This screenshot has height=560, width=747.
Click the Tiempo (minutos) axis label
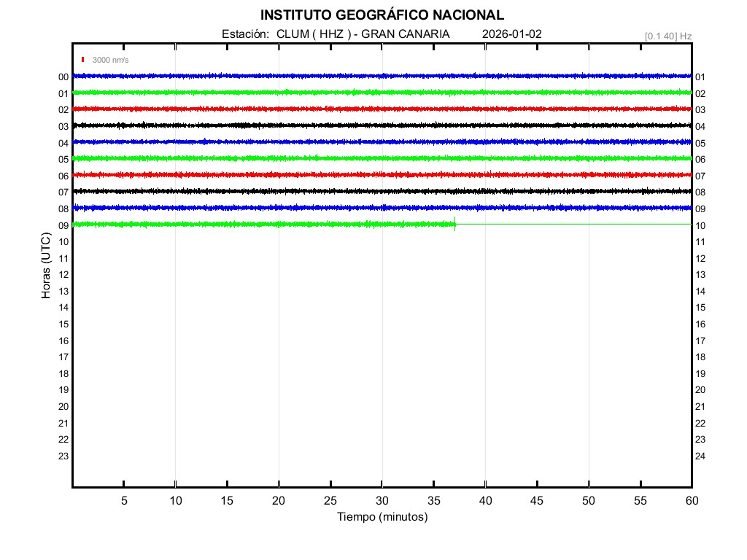[382, 517]
